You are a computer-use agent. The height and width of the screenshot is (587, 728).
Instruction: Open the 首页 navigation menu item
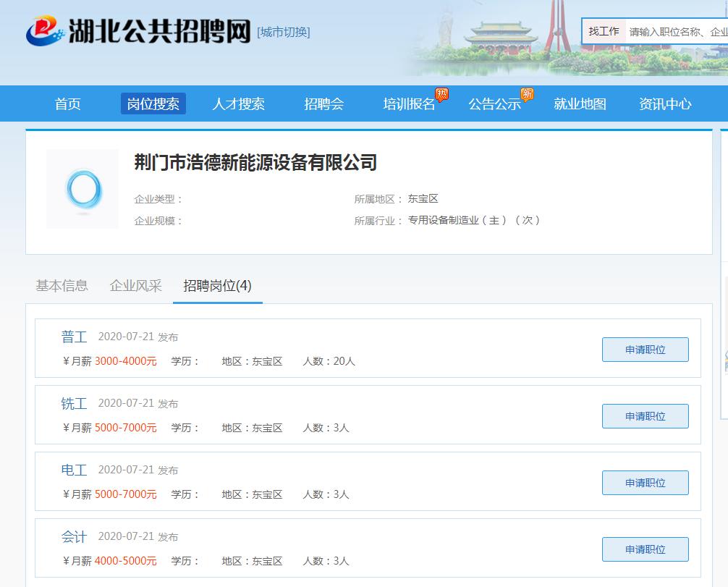tap(67, 104)
